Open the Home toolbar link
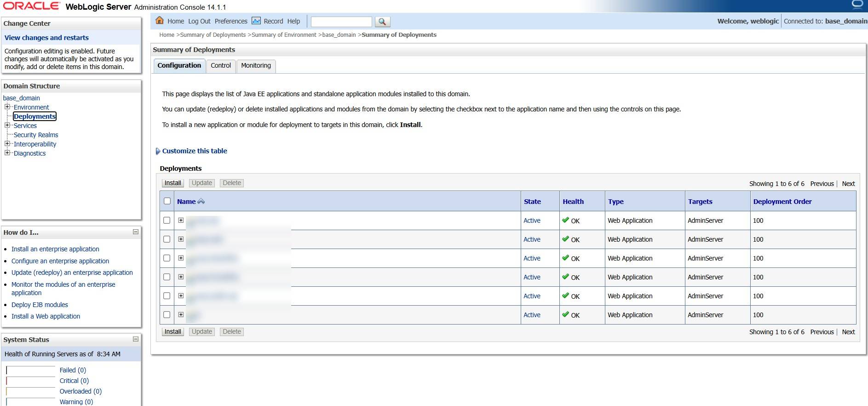Screen dimensions: 868x406 176,21
